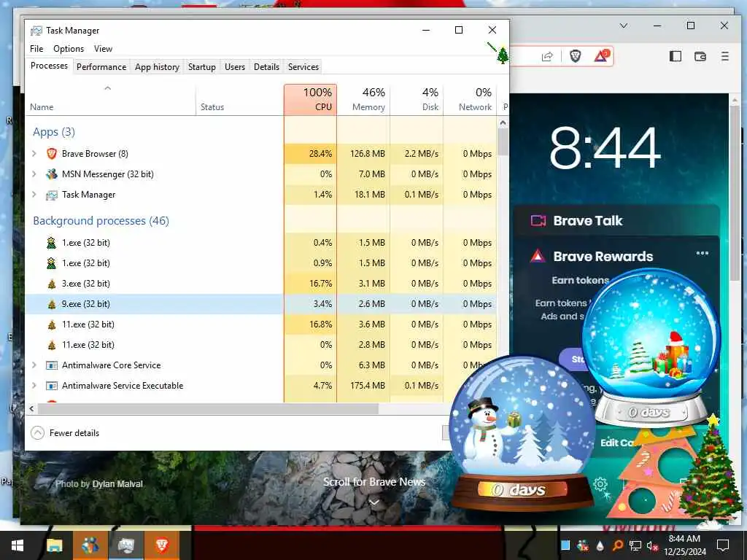This screenshot has height=560, width=747.
Task: Switch to the Services tab
Action: (x=303, y=66)
